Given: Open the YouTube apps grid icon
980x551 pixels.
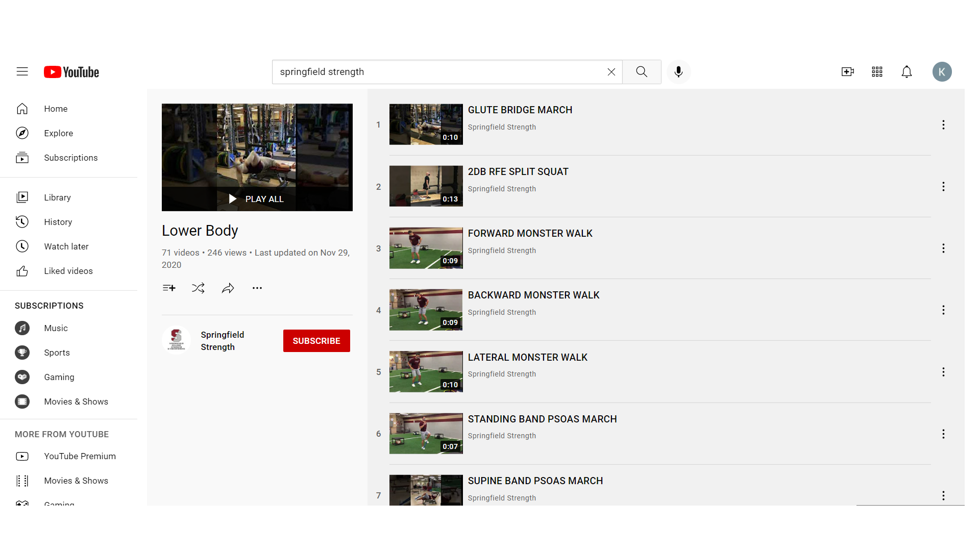Looking at the screenshot, I should pyautogui.click(x=877, y=71).
